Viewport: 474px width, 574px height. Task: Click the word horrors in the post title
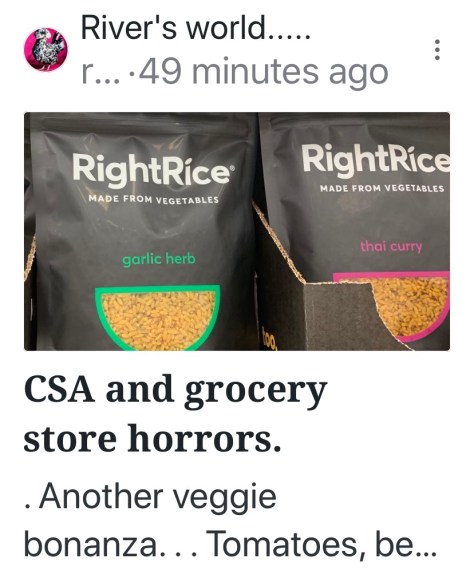tap(204, 437)
